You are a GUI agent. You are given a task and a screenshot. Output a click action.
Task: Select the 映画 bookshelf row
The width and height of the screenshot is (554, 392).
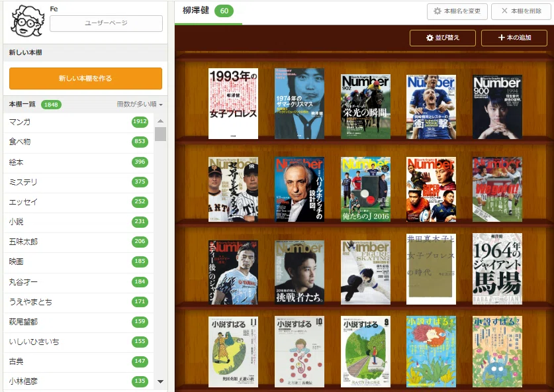[x=79, y=262]
